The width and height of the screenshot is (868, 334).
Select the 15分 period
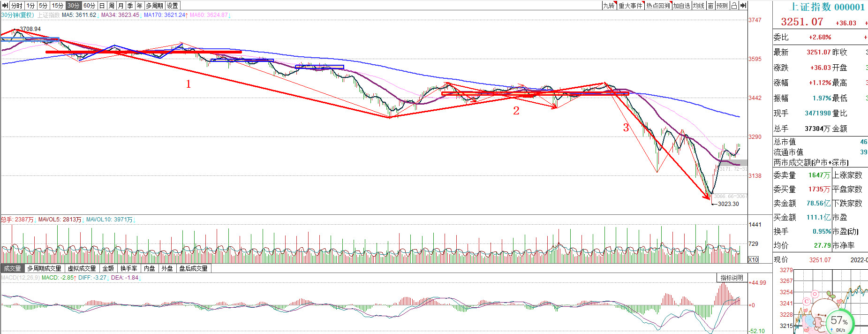(x=57, y=6)
